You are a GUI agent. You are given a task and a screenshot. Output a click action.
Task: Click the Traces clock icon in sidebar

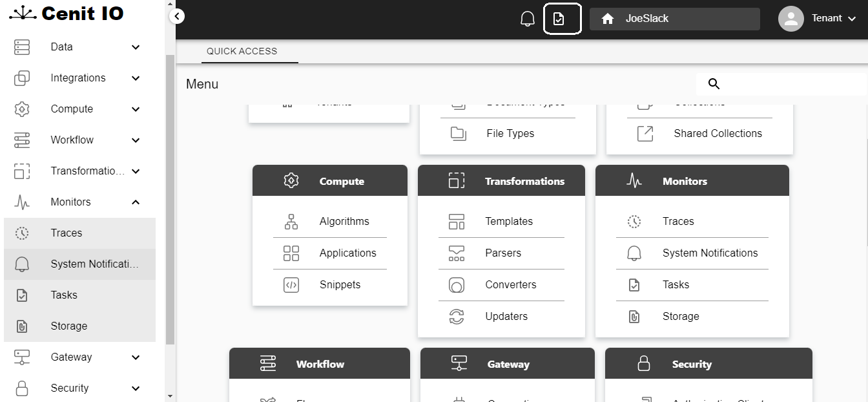click(22, 233)
